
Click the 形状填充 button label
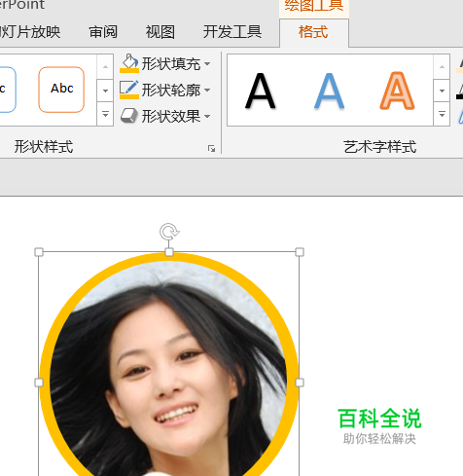(x=171, y=64)
